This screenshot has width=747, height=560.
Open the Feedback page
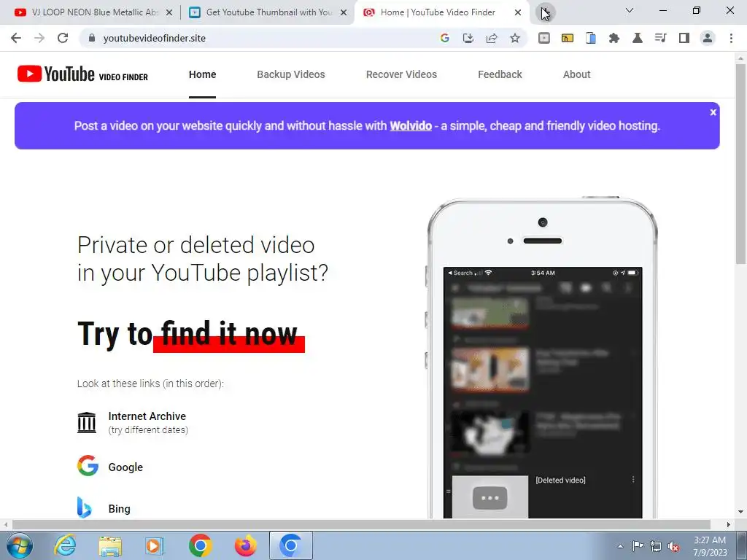point(500,74)
